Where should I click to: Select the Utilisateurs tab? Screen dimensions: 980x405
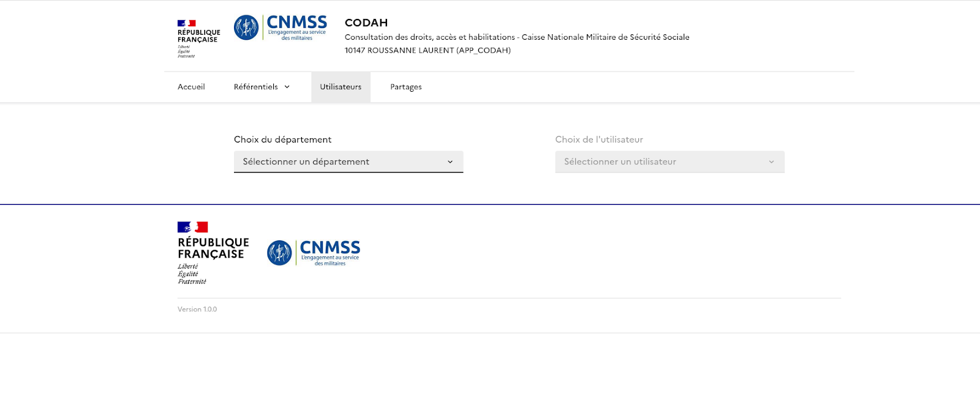(x=341, y=87)
